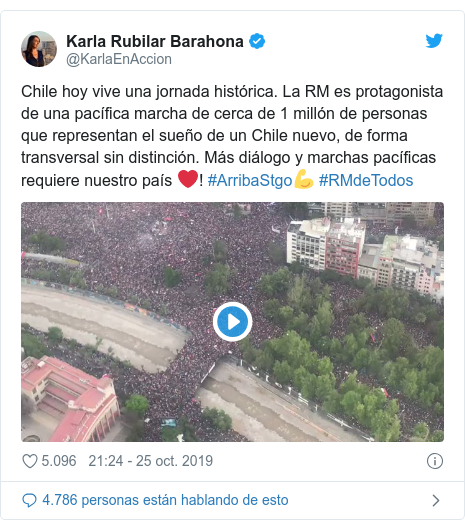Open the #RMdeTodos hashtag
The image size is (465, 530).
tap(366, 180)
